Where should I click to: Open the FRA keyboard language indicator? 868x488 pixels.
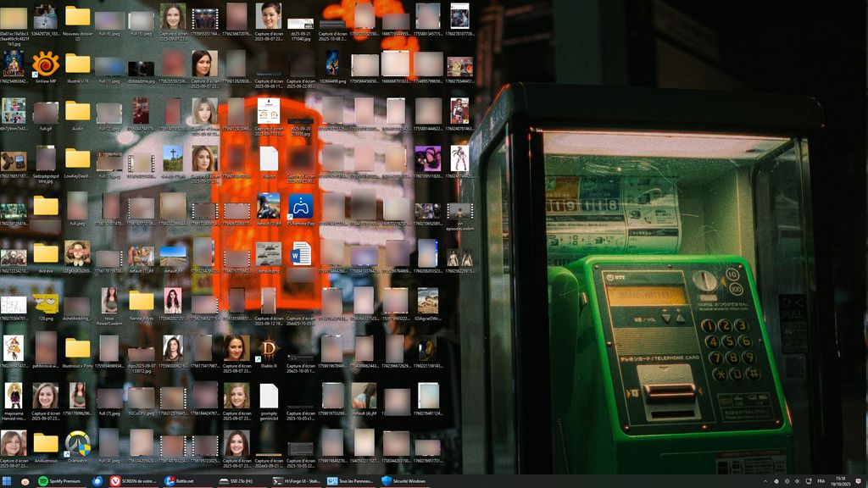(821, 481)
